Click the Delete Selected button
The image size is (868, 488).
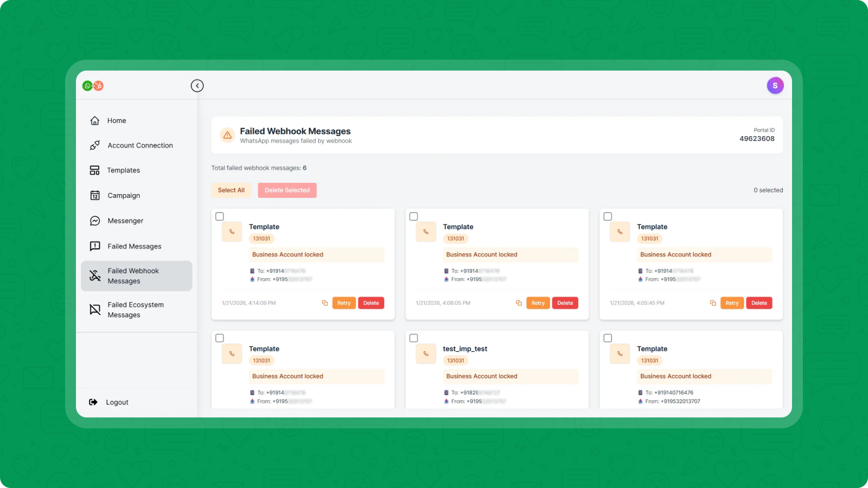tap(287, 190)
